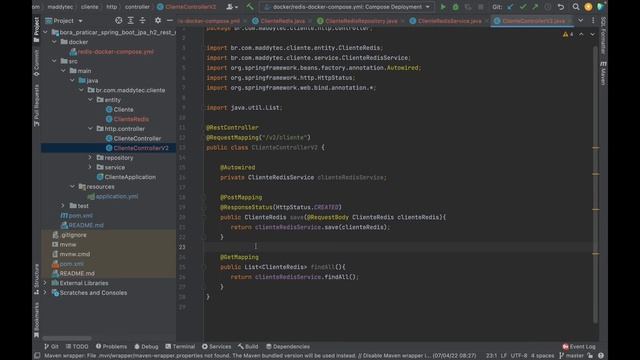Open run configuration dropdown
The height and width of the screenshot is (360, 640).
pos(347,7)
